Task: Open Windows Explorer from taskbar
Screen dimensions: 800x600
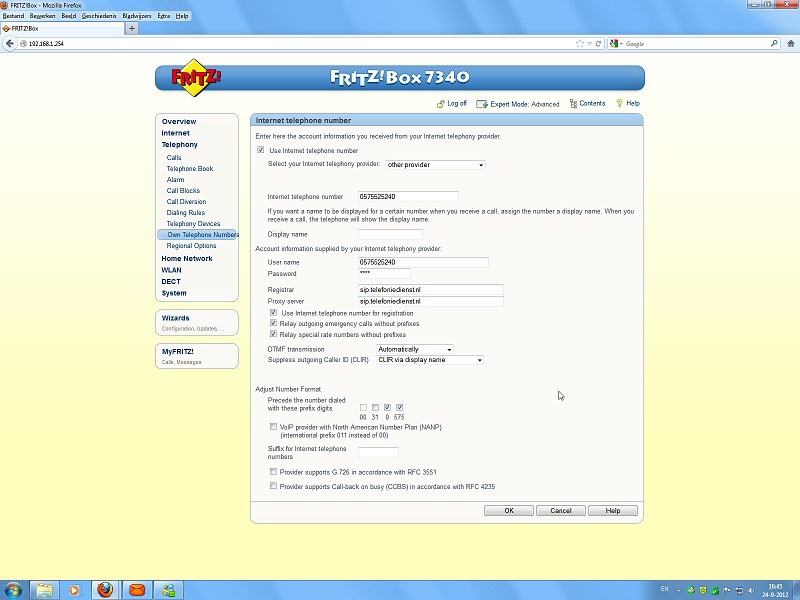Action: [44, 590]
